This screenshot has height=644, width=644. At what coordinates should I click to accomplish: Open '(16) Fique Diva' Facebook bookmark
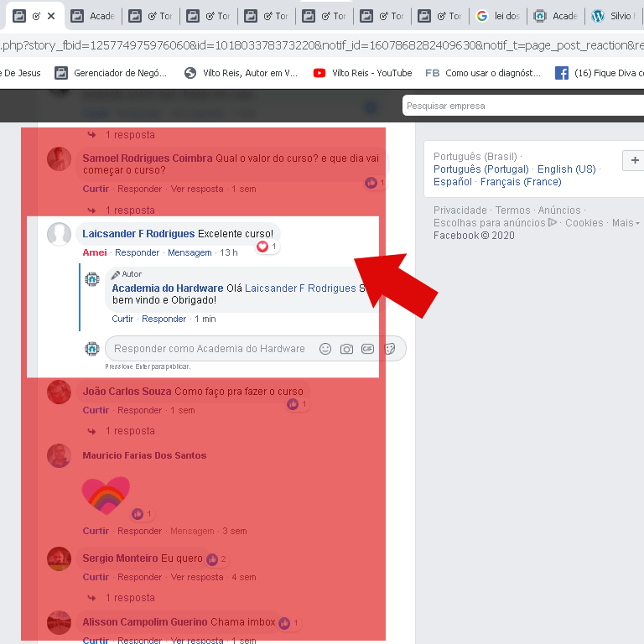click(x=600, y=73)
